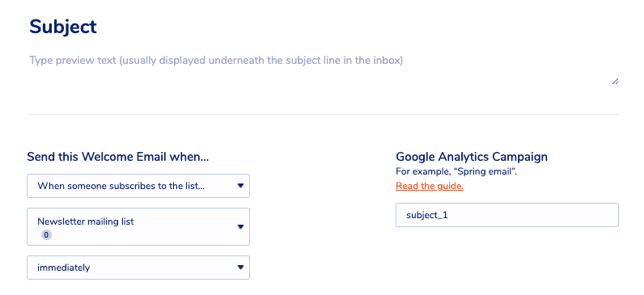The image size is (644, 295).
Task: Click the 'subject_1' text in campaign field
Action: pyautogui.click(x=426, y=215)
